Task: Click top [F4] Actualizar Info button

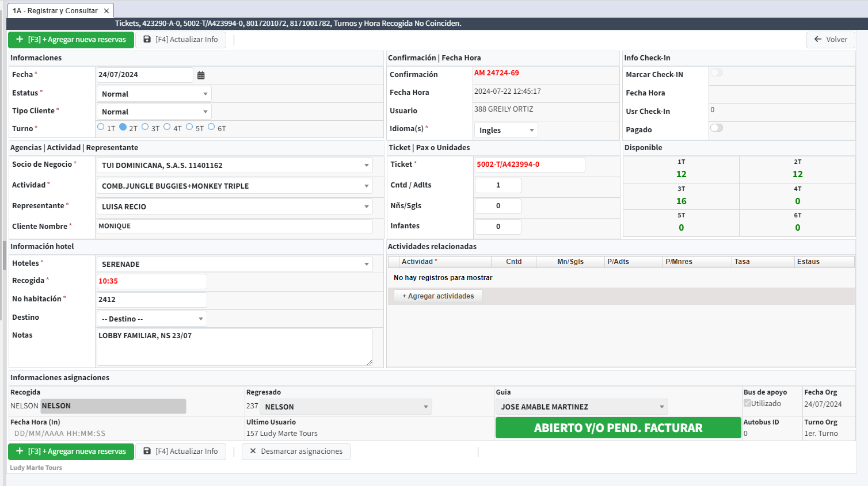Action: pos(181,40)
